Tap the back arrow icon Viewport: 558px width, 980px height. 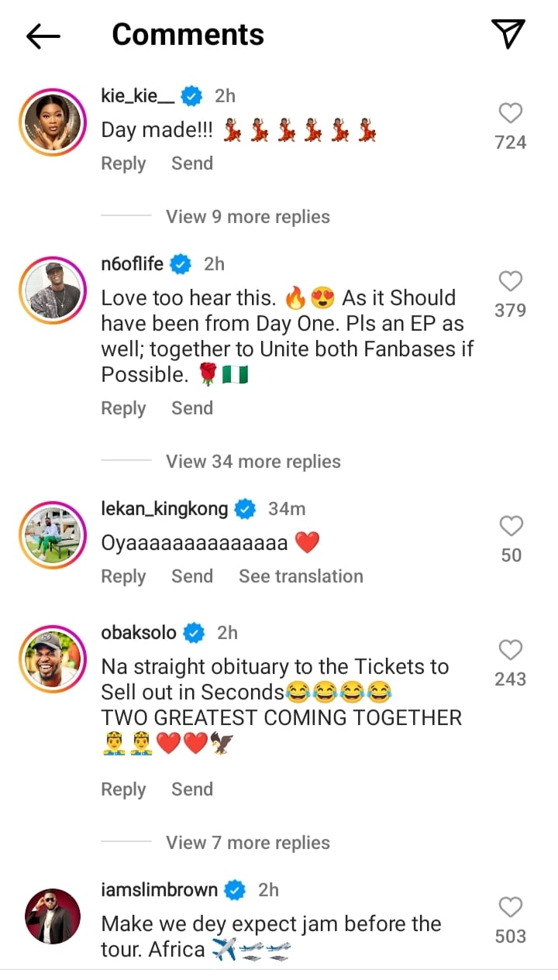coord(43,35)
